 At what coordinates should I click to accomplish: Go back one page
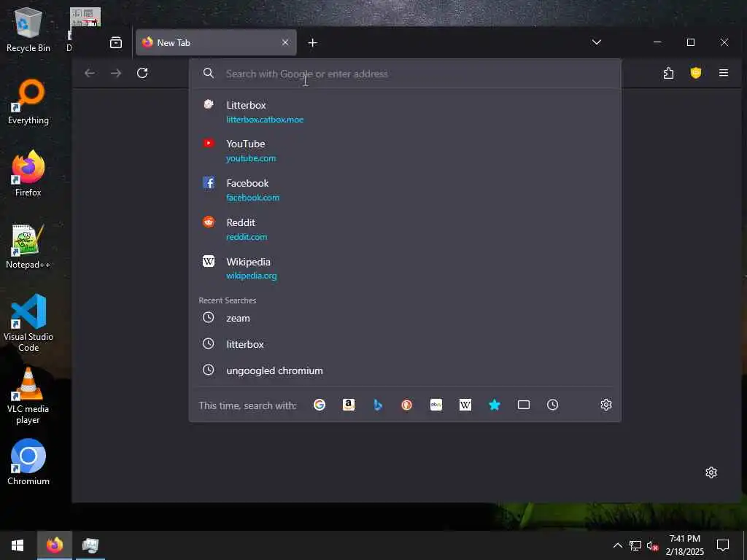click(x=90, y=73)
